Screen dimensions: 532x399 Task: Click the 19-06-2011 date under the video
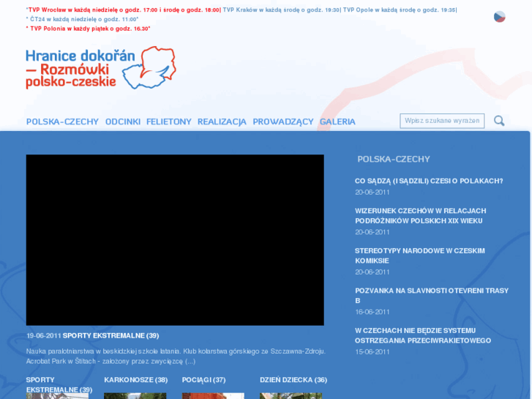click(x=43, y=335)
